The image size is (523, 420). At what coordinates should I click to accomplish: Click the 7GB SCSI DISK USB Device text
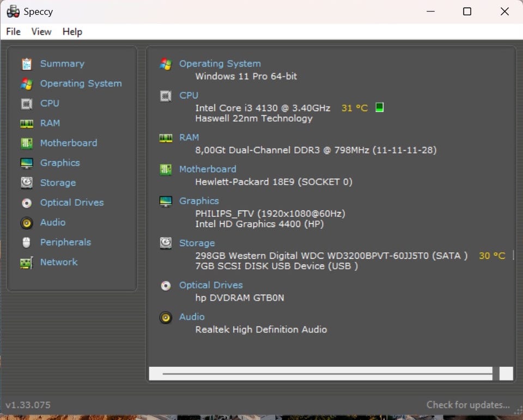point(277,266)
